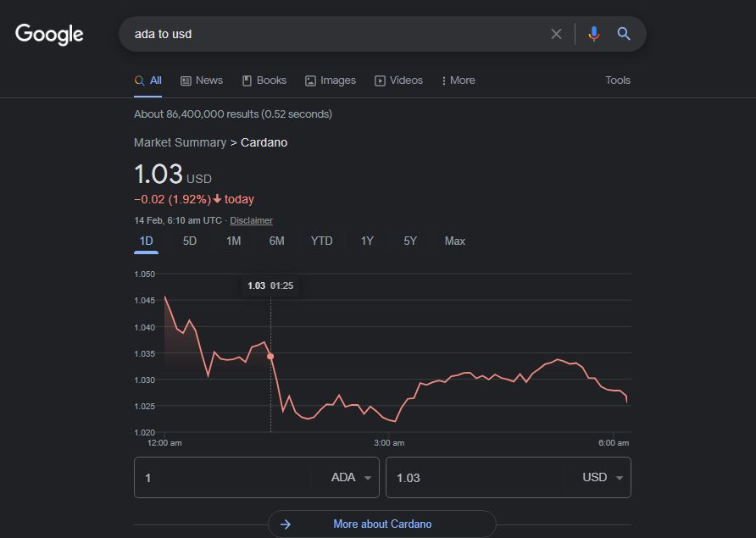This screenshot has width=756, height=538.
Task: Click the '1.03 01:25' chart tooltip
Action: (270, 286)
